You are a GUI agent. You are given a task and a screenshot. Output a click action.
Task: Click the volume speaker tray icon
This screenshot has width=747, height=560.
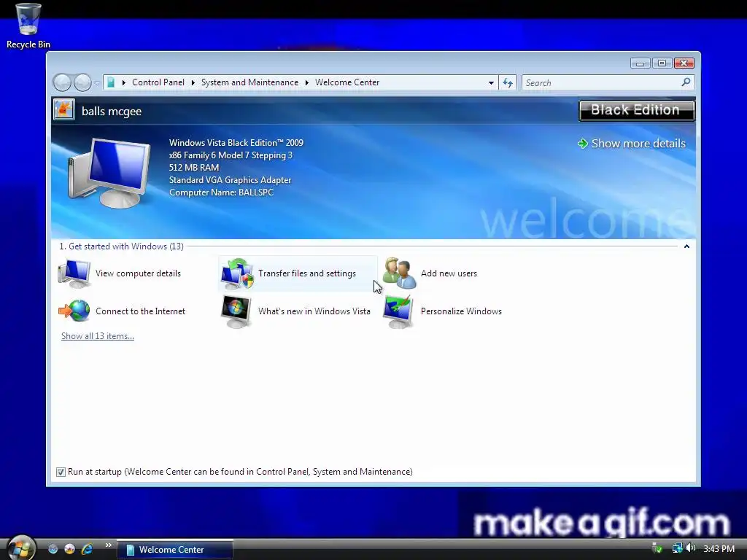[692, 548]
